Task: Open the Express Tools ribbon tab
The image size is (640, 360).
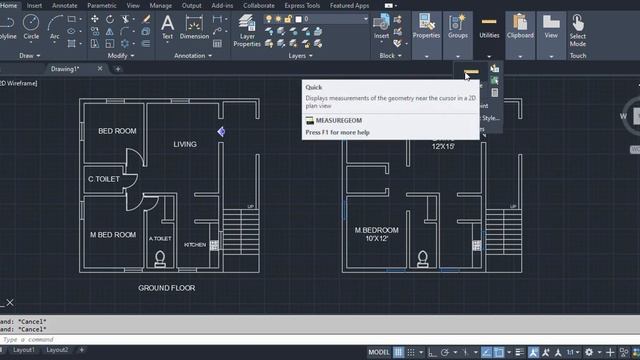Action: pyautogui.click(x=302, y=6)
